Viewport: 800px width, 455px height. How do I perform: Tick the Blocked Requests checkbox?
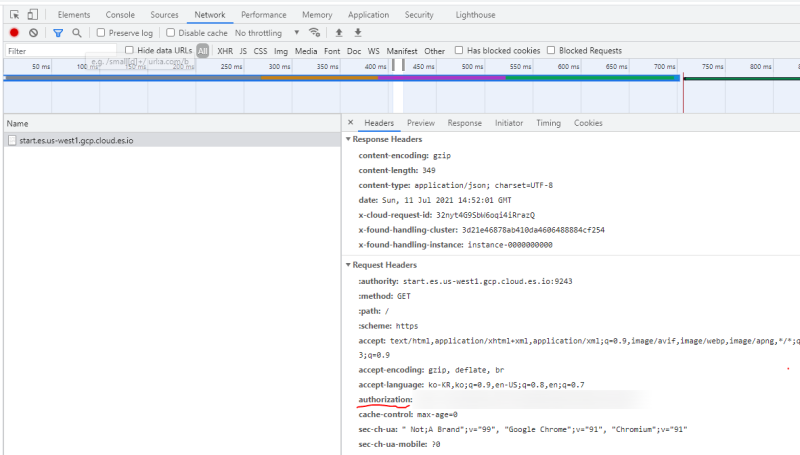[x=551, y=50]
